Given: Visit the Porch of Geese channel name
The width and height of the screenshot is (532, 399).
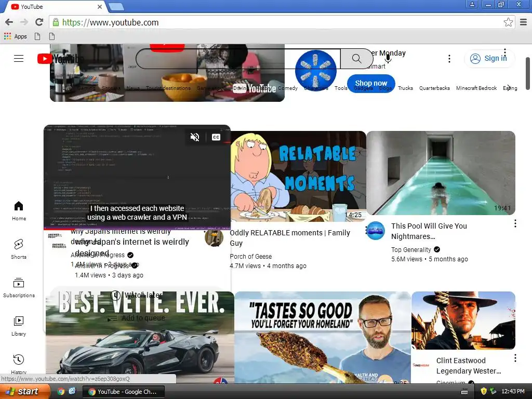Looking at the screenshot, I should (x=251, y=257).
